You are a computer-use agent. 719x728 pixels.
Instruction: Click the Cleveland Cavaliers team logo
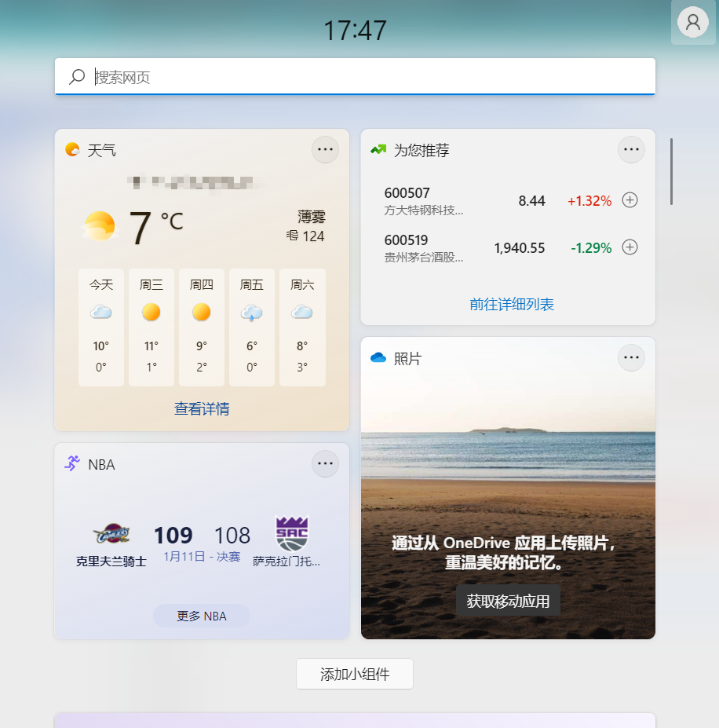pos(111,534)
